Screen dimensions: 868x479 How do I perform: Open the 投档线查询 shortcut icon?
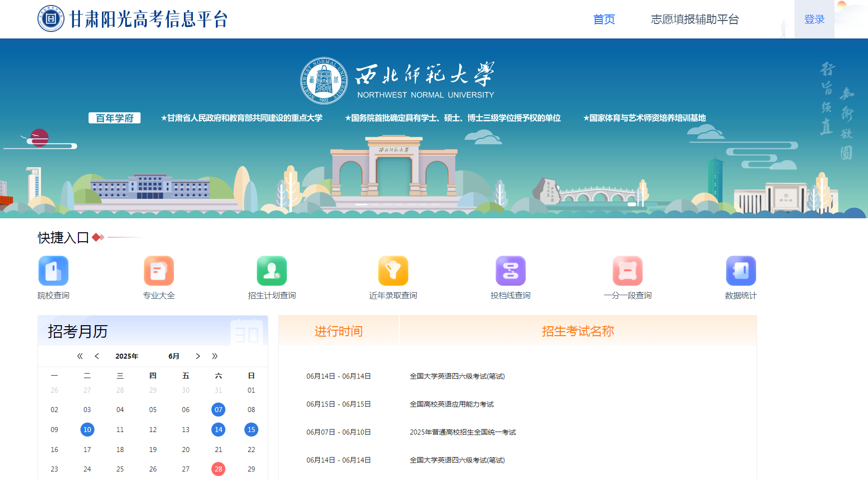point(511,271)
